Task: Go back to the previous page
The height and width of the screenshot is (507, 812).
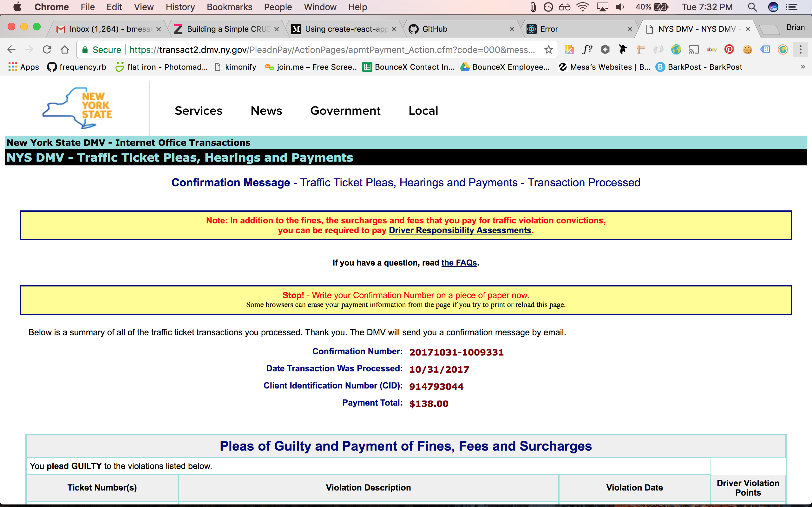Action: pyautogui.click(x=11, y=50)
